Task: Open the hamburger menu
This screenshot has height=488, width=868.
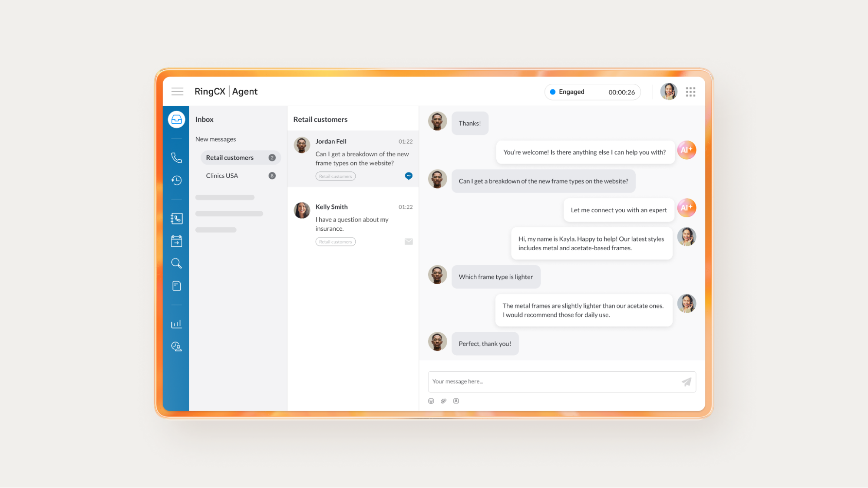Action: click(x=177, y=92)
